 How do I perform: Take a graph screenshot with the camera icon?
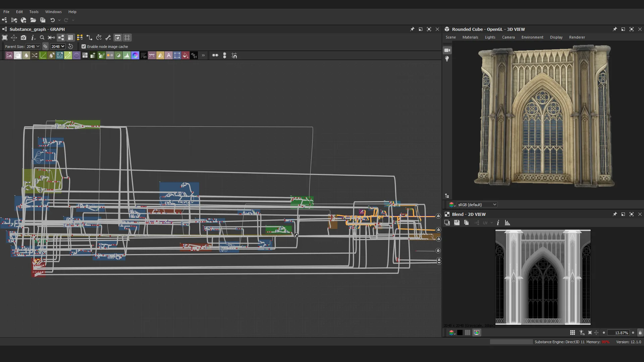[x=23, y=38]
